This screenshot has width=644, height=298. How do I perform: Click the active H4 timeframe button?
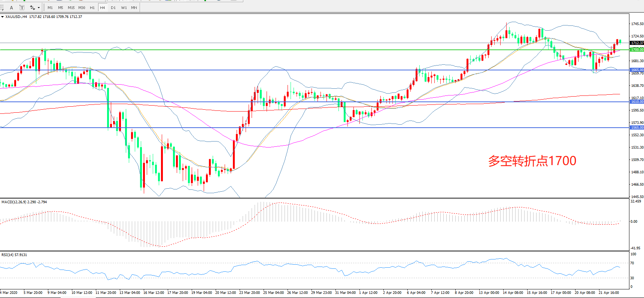[103, 7]
